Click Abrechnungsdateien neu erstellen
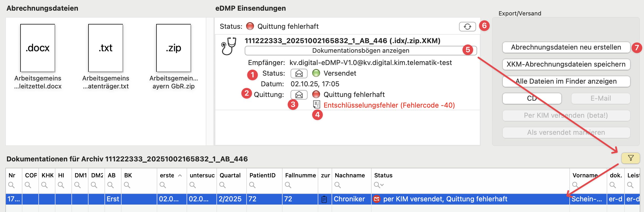Image resolution: width=644 pixels, height=212 pixels. [566, 47]
